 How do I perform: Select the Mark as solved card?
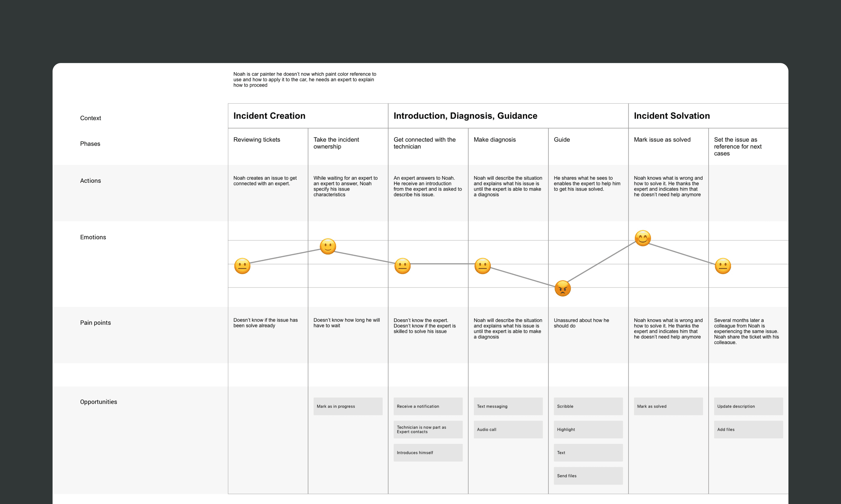coord(668,406)
